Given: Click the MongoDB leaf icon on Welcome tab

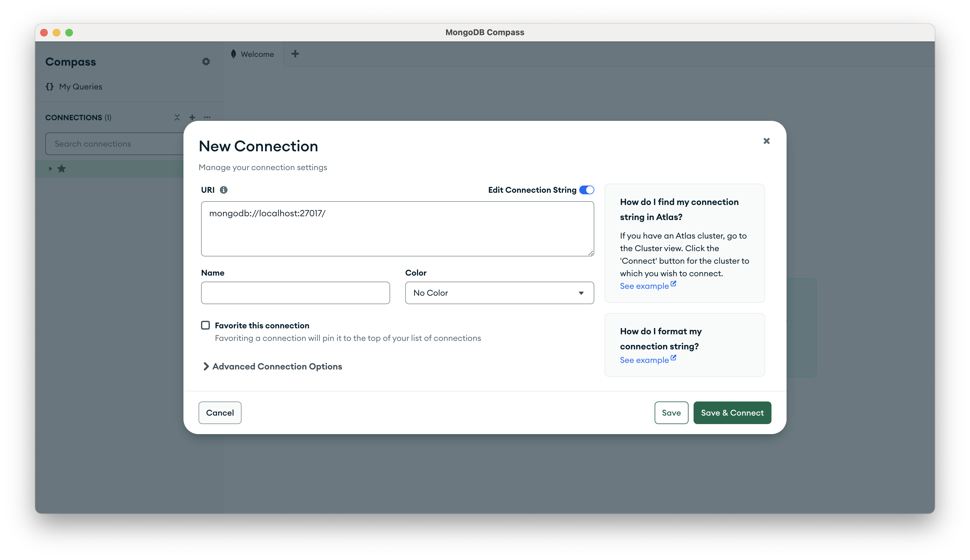Looking at the screenshot, I should click(x=234, y=54).
